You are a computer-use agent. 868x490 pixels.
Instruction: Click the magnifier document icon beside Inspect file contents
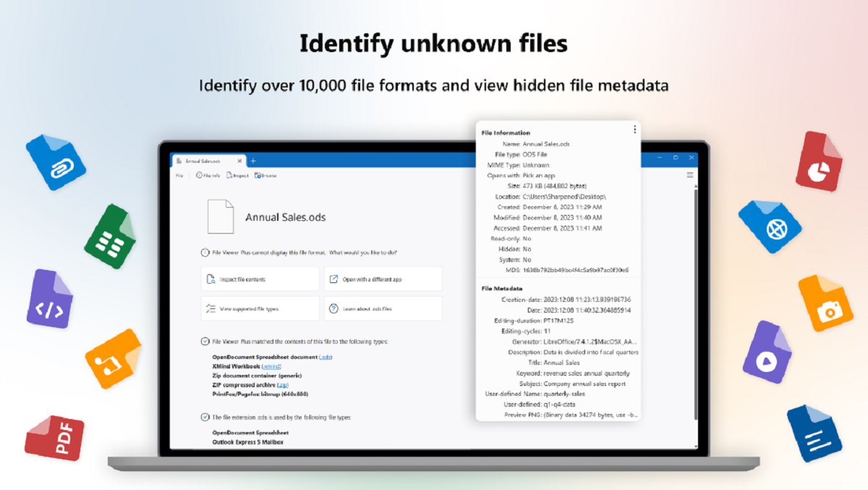(x=210, y=278)
